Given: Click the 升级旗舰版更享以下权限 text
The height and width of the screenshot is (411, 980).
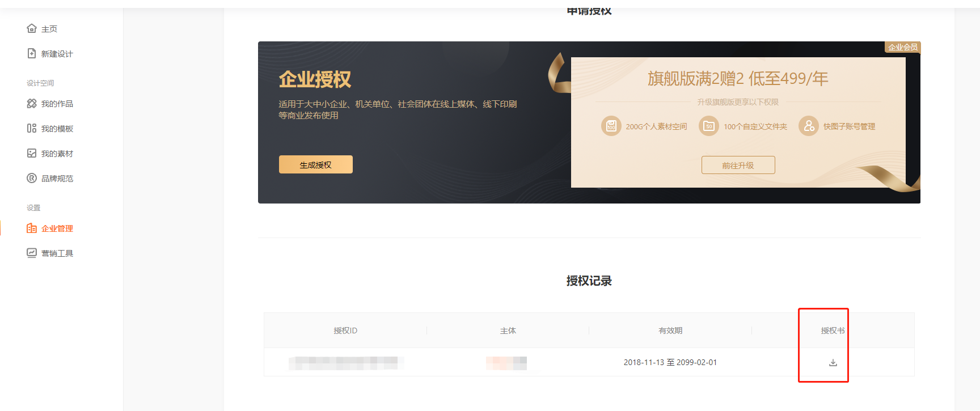Looking at the screenshot, I should point(738,102).
